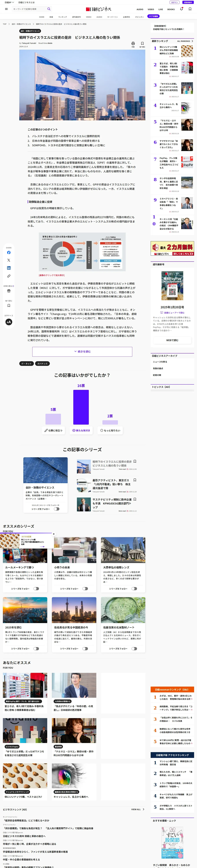Click WEBで読む button for weekly issue
This screenshot has height=868, width=197.
(x=172, y=340)
